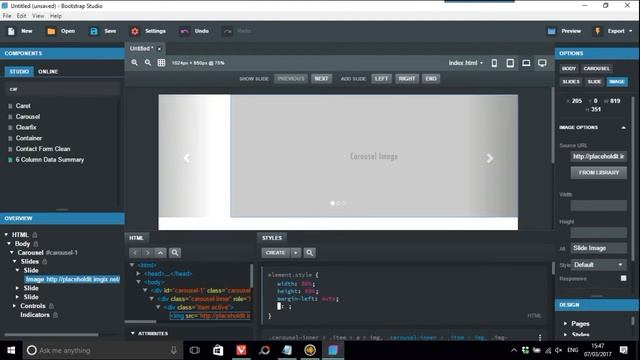Click the Redo toolbar icon
This screenshot has height=360, width=640.
click(227, 31)
